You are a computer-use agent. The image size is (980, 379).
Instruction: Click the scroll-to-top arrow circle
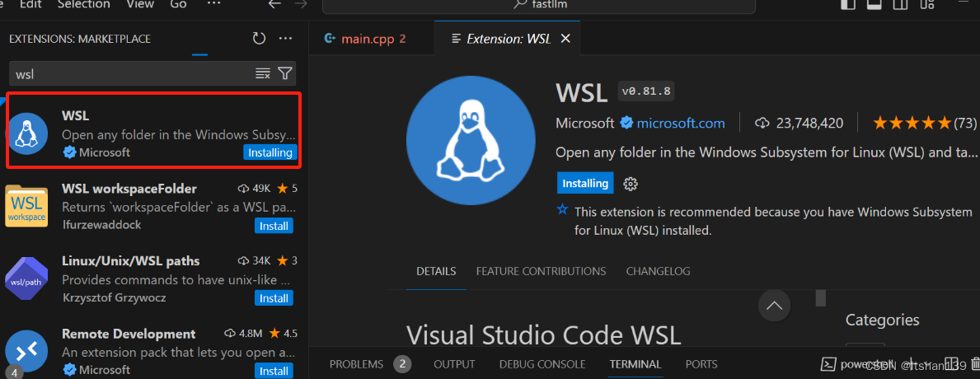click(x=775, y=306)
